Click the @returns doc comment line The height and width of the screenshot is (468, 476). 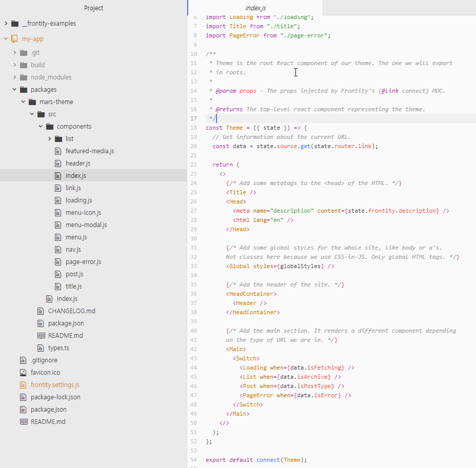coord(317,109)
